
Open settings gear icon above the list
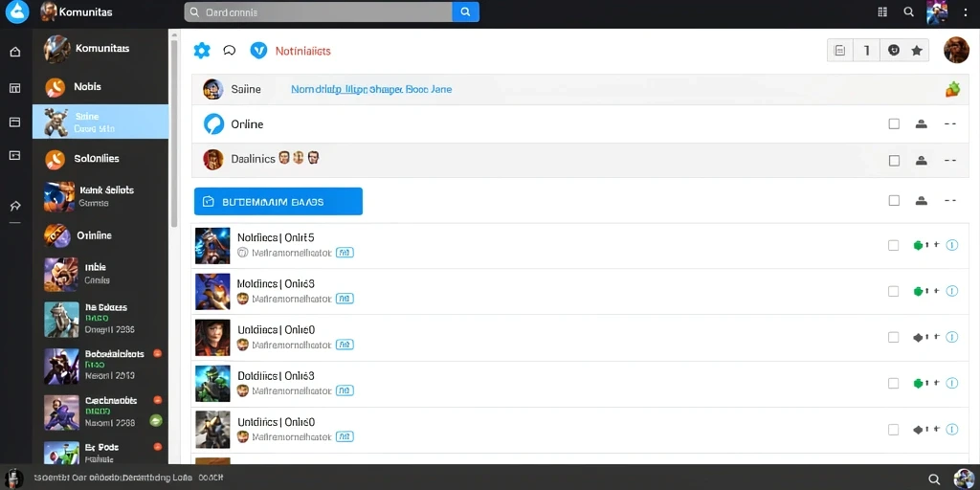pos(202,51)
